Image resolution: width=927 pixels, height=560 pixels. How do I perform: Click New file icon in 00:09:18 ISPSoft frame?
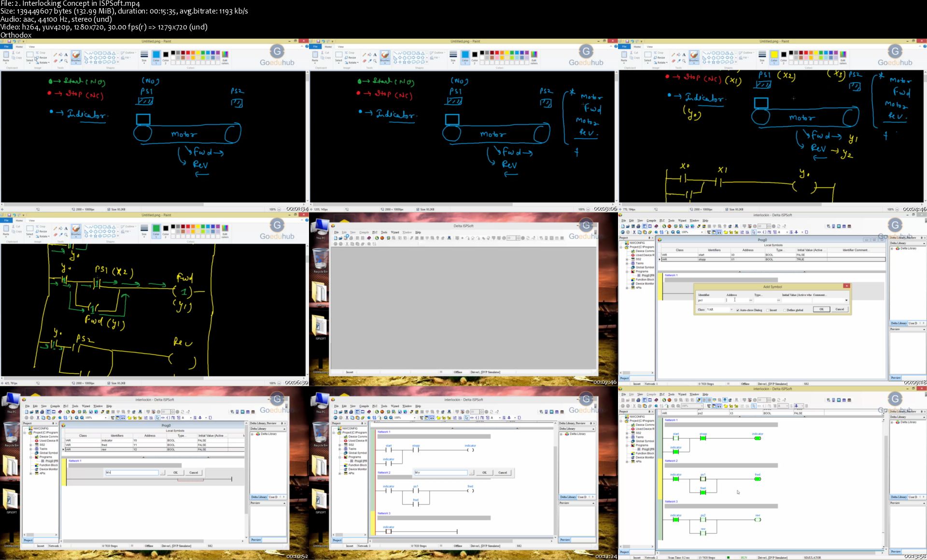[623, 226]
